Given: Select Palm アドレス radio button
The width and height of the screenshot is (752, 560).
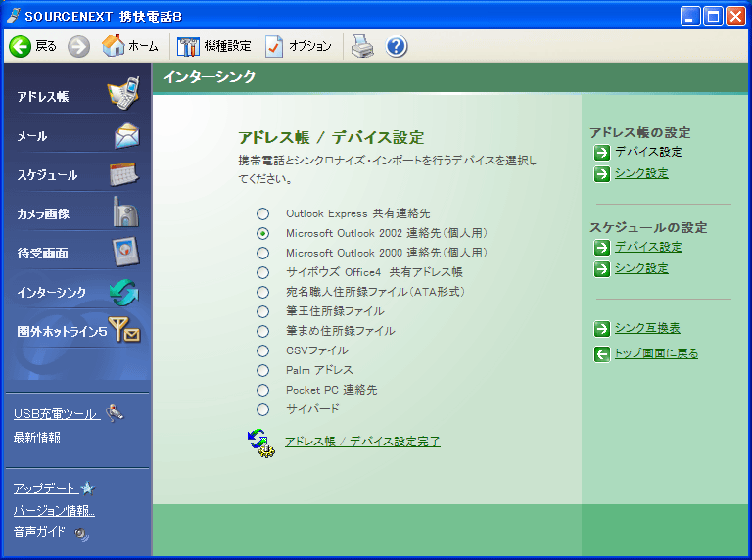Looking at the screenshot, I should click(x=262, y=371).
